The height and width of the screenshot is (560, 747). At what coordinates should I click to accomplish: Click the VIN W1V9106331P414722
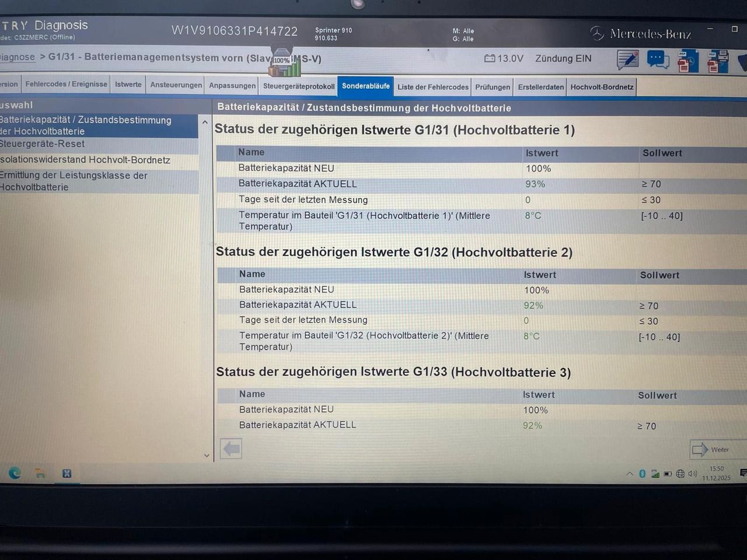[235, 32]
